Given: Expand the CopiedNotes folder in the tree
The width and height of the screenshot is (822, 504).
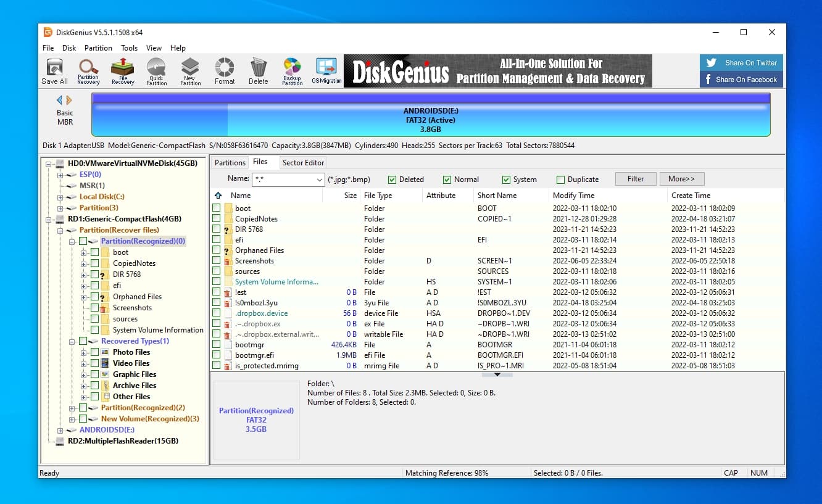Looking at the screenshot, I should click(83, 263).
